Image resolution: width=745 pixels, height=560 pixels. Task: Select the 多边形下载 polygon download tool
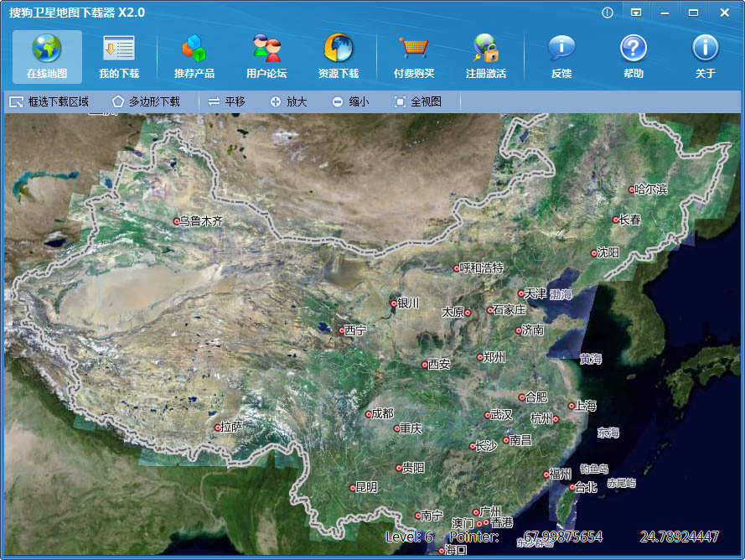(146, 101)
